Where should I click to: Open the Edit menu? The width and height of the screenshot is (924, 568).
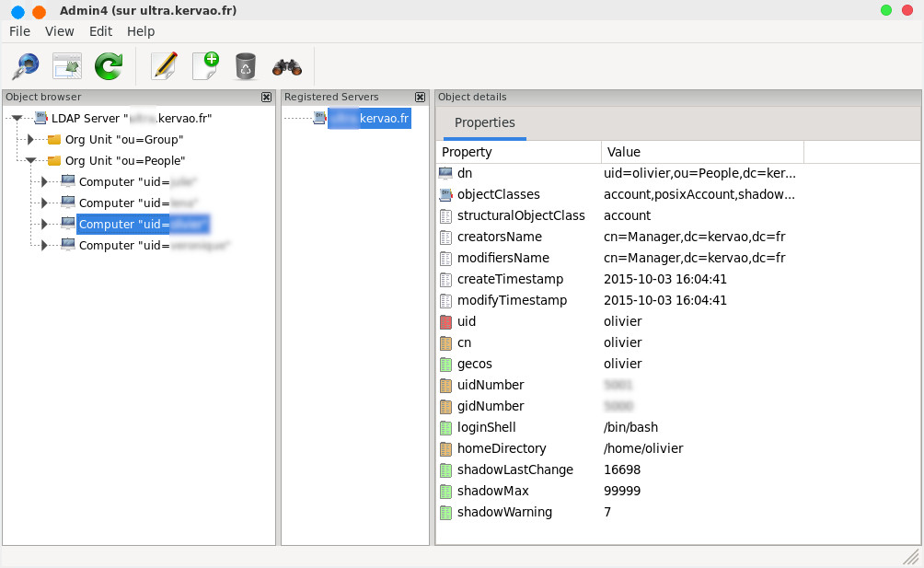tap(100, 31)
